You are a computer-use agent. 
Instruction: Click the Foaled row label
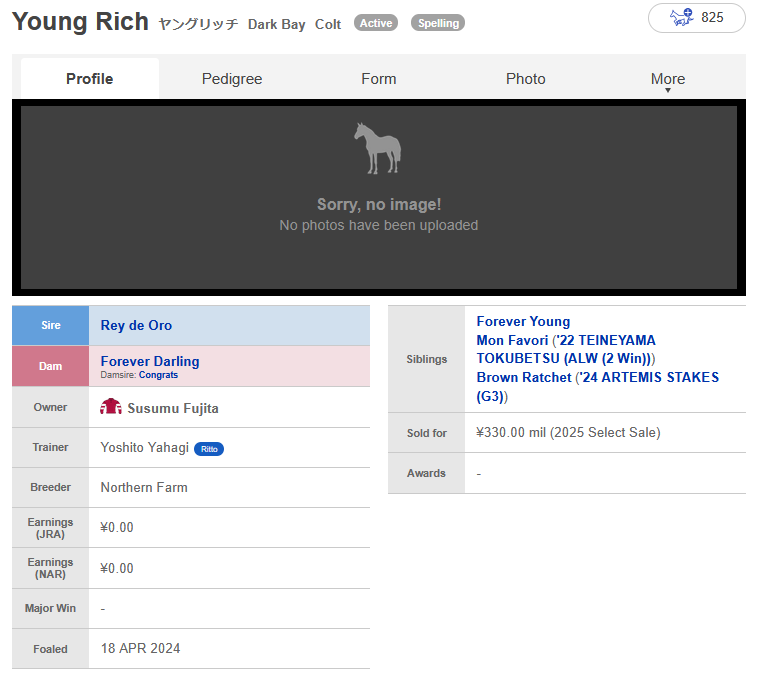click(x=50, y=649)
